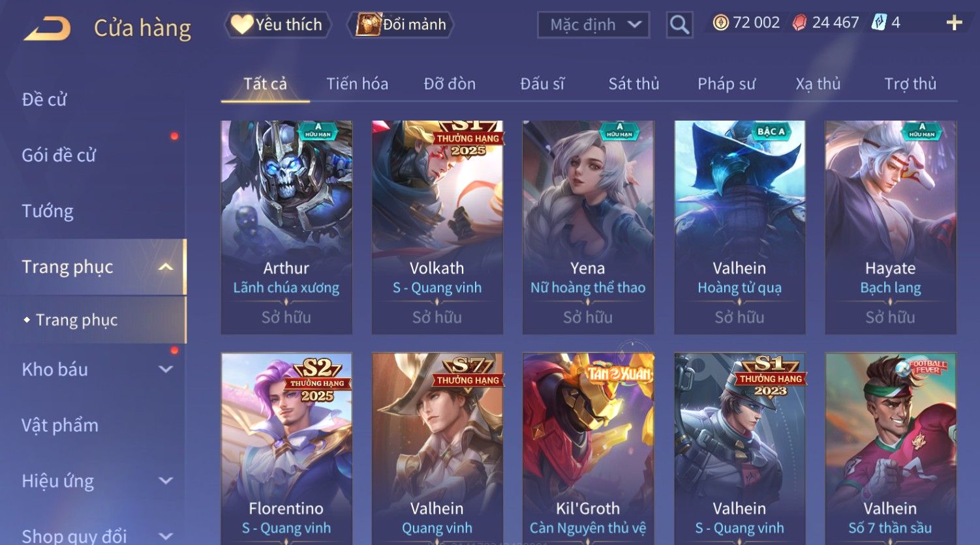
Task: Select the Yena Nữ hoàng thể thao card
Action: tap(588, 228)
